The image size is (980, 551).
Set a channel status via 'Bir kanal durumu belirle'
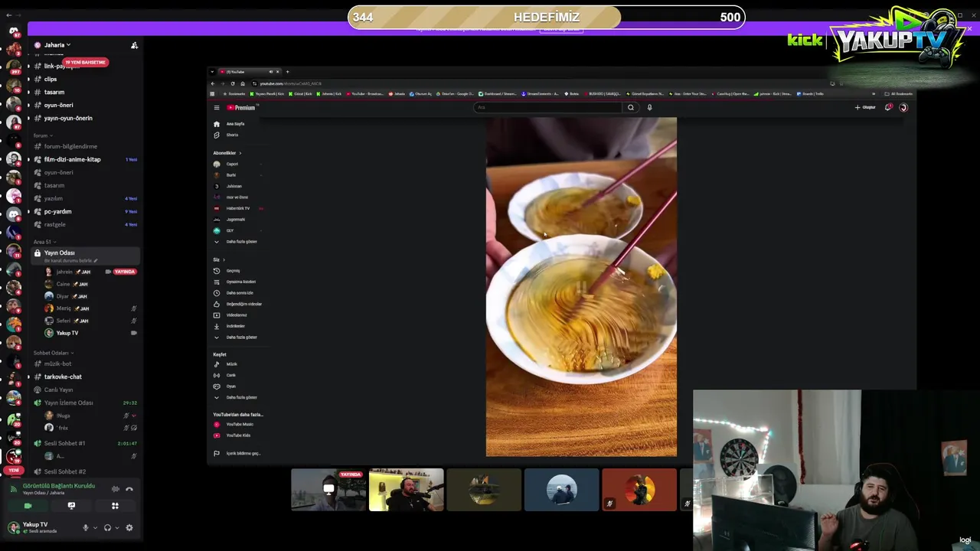(x=70, y=261)
